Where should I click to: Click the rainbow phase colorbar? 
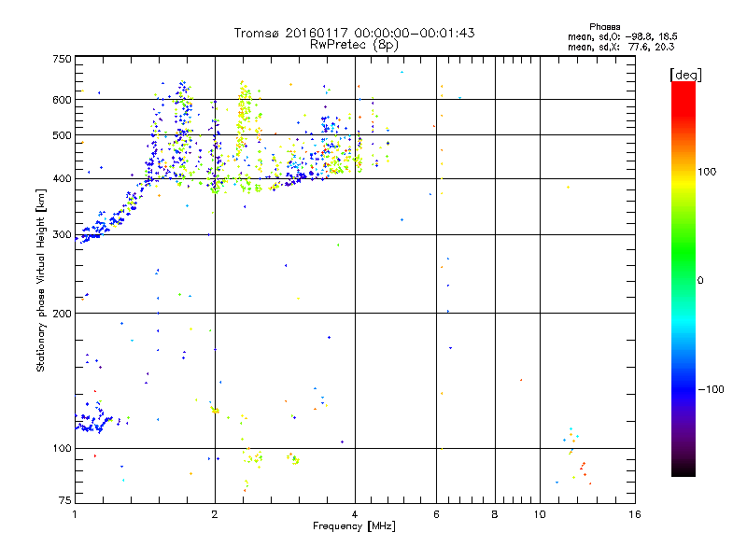684,279
